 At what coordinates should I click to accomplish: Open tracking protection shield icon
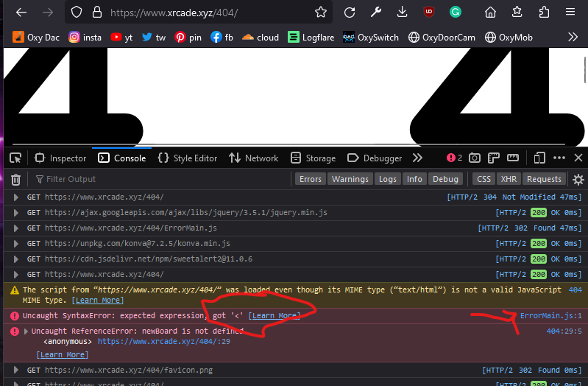point(77,13)
